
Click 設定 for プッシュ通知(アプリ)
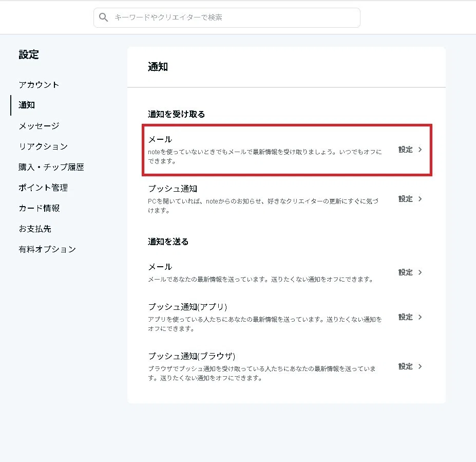[406, 317]
